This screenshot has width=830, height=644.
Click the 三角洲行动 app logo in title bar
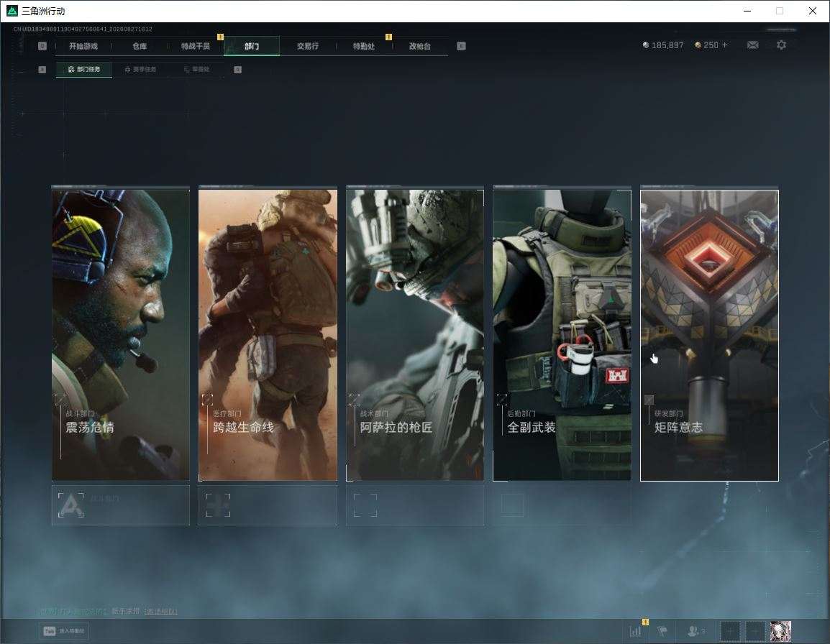tap(12, 11)
